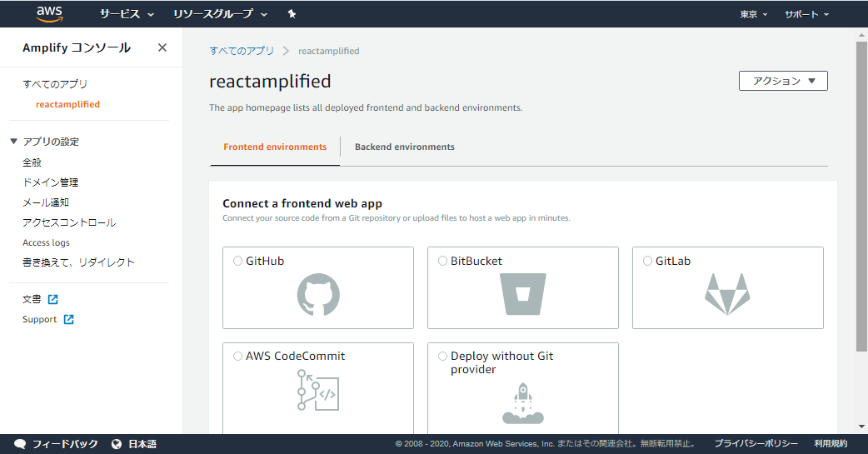
Task: Open ドメイン管理 settings
Action: [50, 182]
